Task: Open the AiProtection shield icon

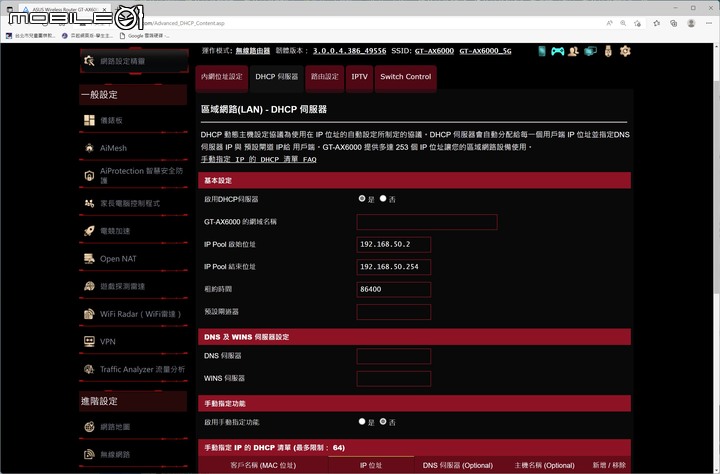Action: click(90, 175)
